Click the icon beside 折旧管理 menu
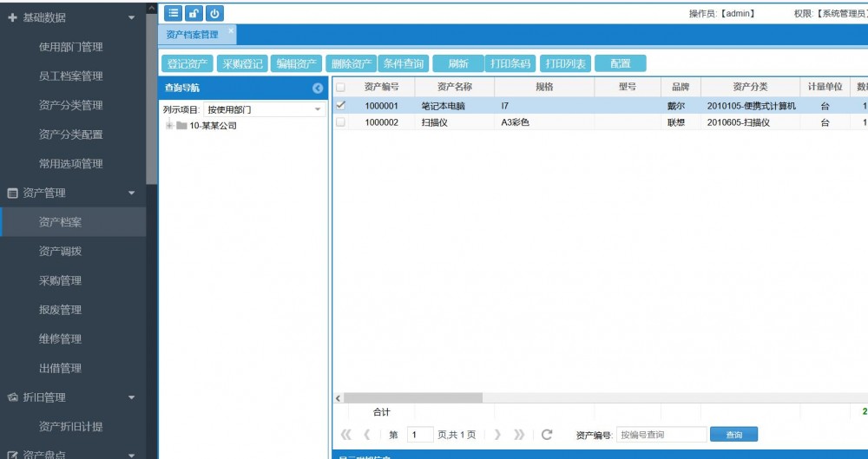This screenshot has width=868, height=459. pos(12,397)
